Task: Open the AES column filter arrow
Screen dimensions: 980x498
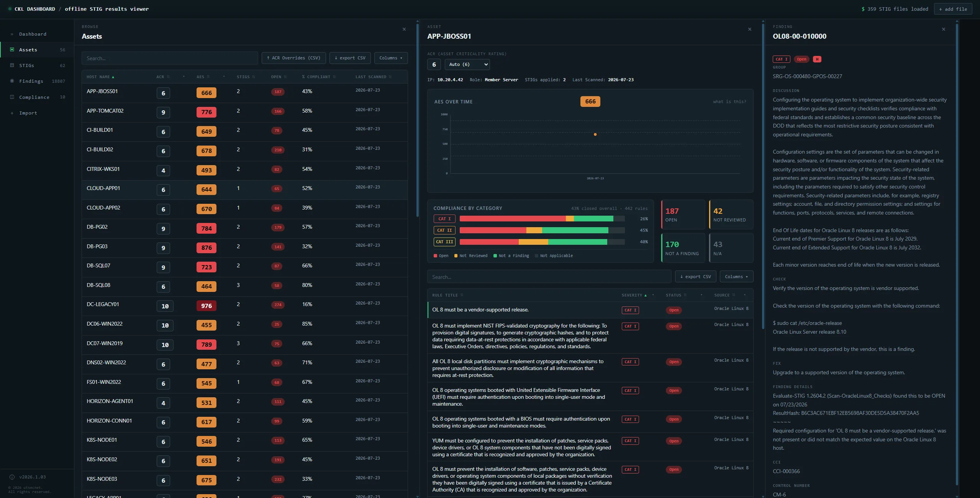Action: pos(224,77)
